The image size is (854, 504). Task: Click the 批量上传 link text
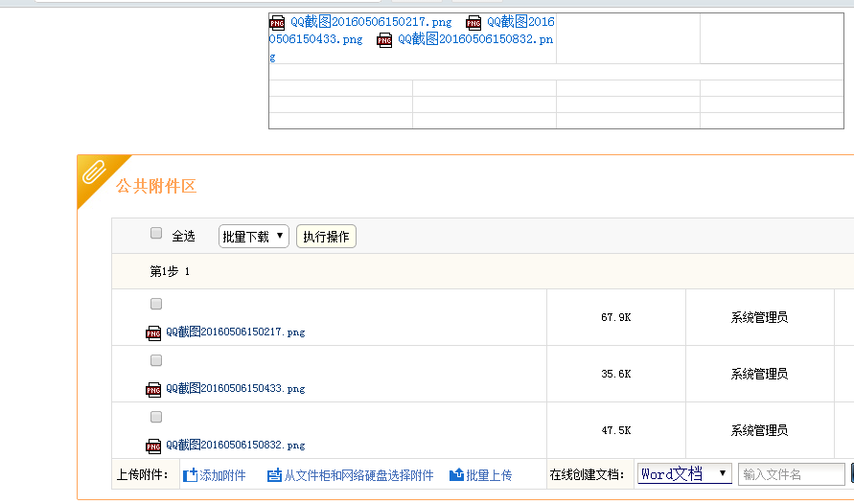pos(489,475)
